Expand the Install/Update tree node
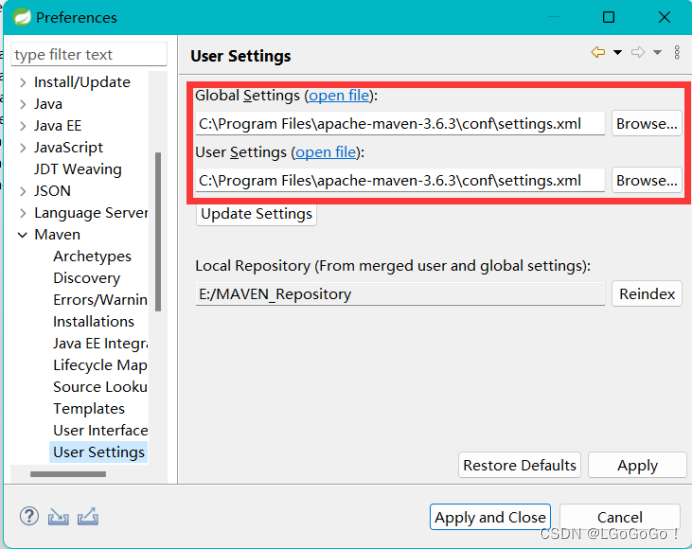 [x=22, y=82]
